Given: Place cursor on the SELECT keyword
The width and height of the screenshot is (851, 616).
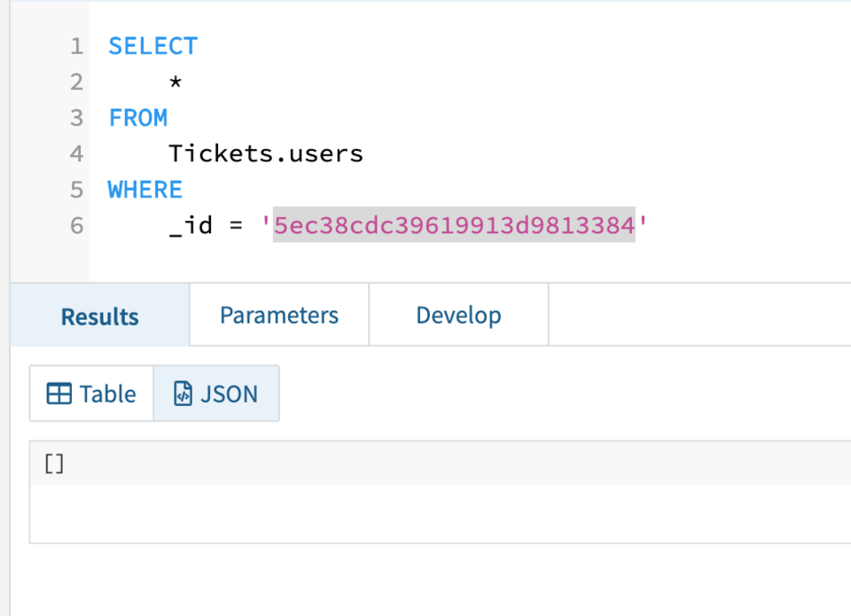Looking at the screenshot, I should (153, 46).
